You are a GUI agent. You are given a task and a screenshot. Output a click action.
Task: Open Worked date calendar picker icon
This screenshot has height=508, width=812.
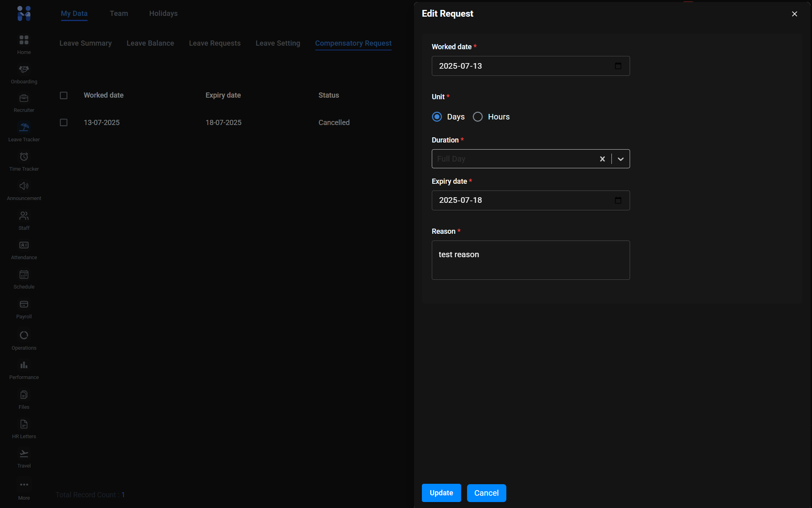[x=618, y=66]
